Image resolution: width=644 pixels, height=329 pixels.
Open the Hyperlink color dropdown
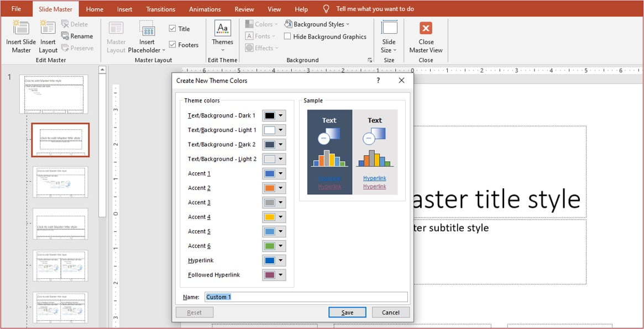[x=280, y=260]
